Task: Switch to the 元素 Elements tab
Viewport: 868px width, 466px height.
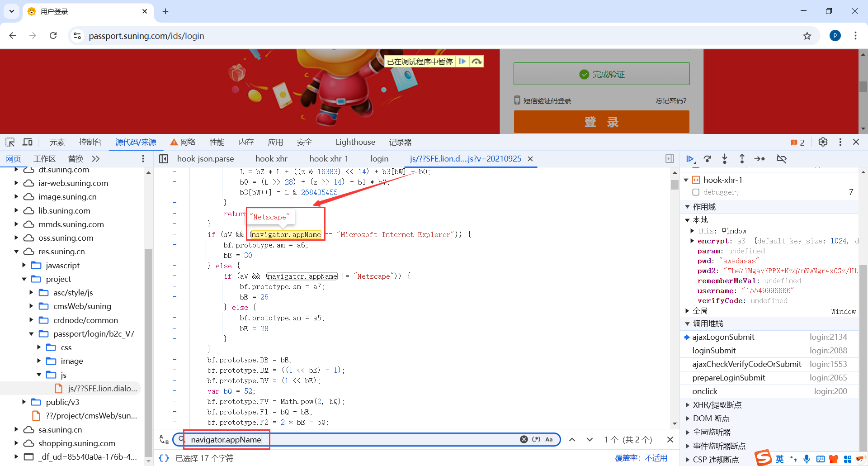Action: pyautogui.click(x=57, y=142)
